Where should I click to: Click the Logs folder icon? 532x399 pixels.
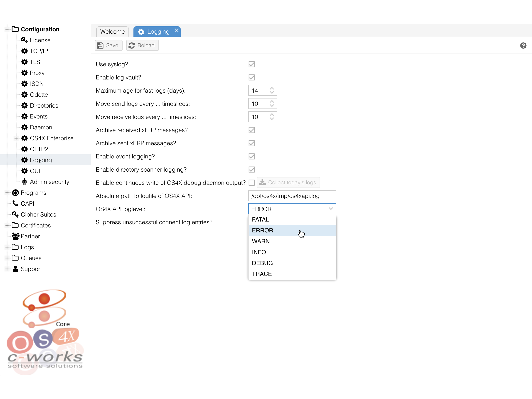pyautogui.click(x=15, y=247)
